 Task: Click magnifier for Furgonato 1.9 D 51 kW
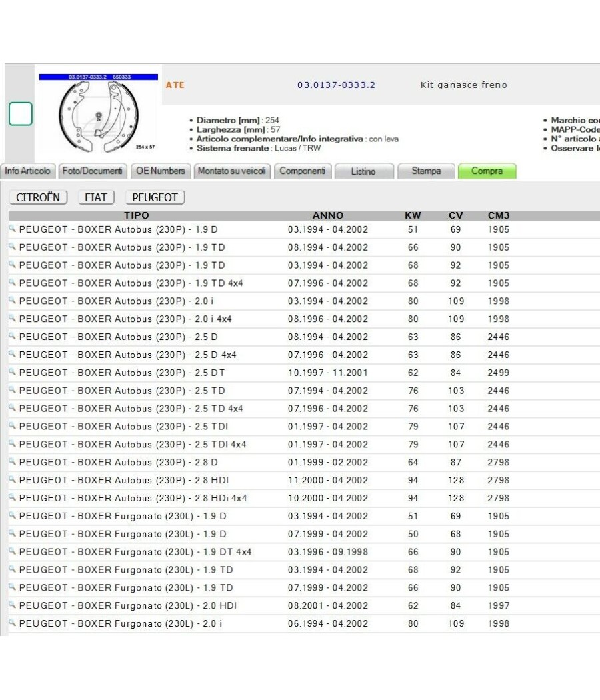[x=12, y=515]
